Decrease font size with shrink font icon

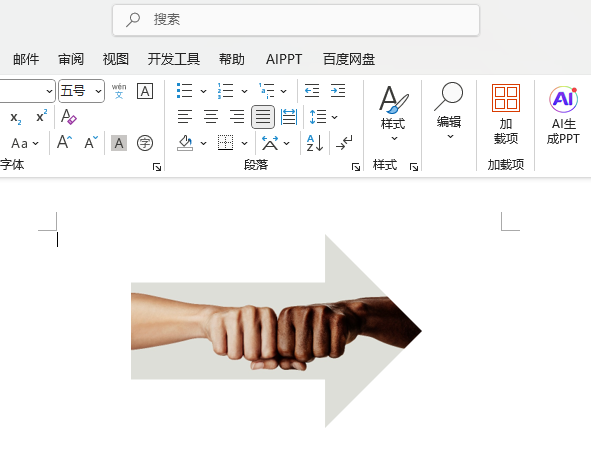[91, 143]
